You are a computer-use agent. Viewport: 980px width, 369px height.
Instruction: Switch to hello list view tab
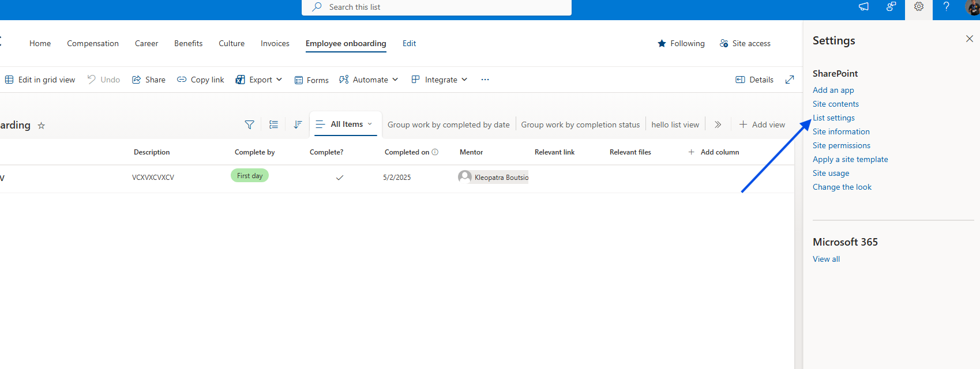675,125
